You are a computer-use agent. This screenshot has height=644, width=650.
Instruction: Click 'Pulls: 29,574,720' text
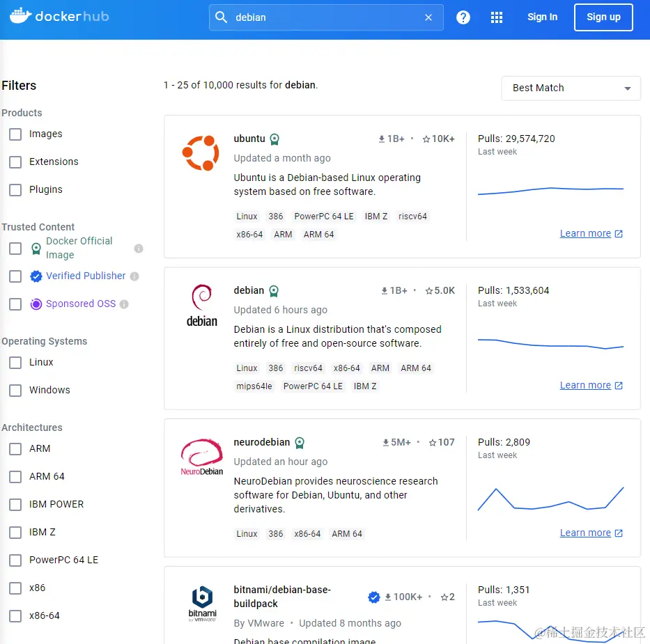pos(516,139)
